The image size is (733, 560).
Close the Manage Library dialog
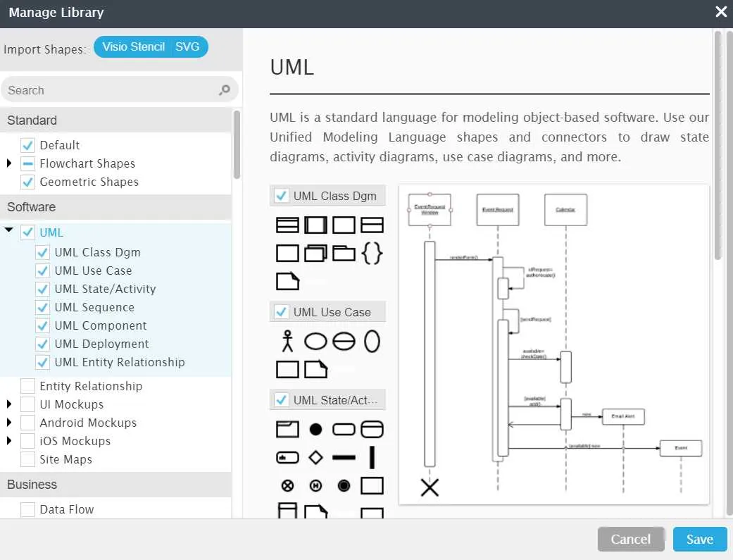point(721,12)
